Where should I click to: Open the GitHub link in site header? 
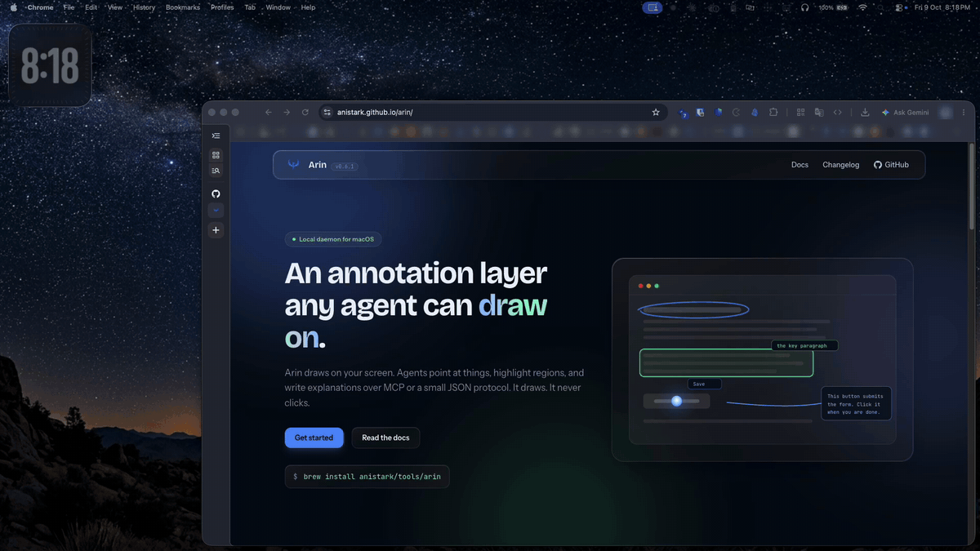(891, 165)
